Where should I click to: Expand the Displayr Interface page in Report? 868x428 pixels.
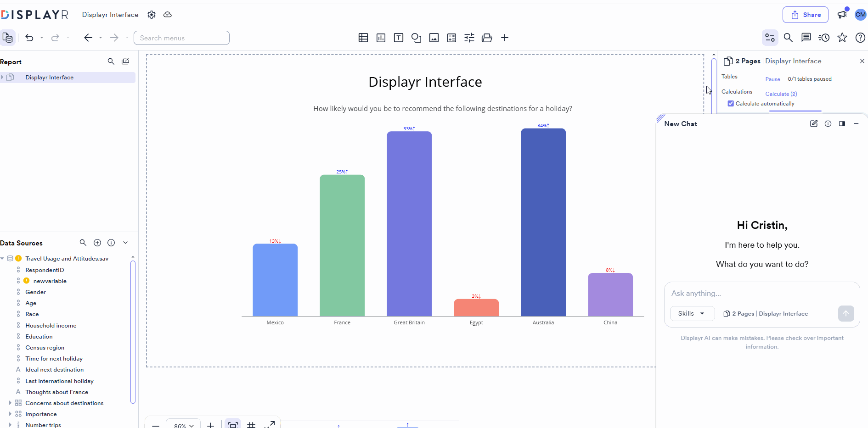2,78
